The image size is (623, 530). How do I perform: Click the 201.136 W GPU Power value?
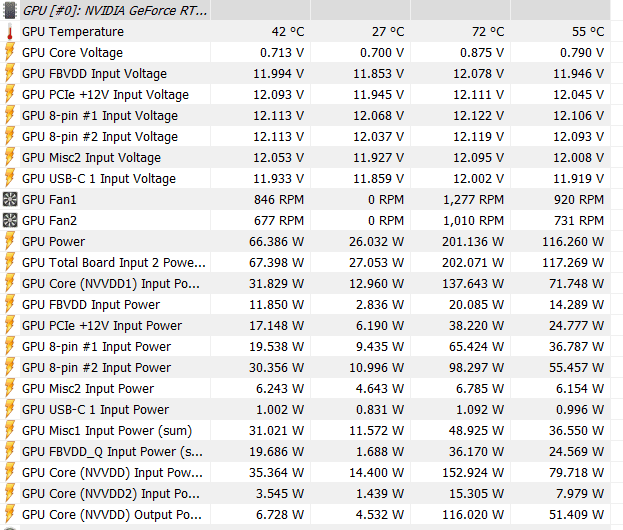(x=473, y=242)
